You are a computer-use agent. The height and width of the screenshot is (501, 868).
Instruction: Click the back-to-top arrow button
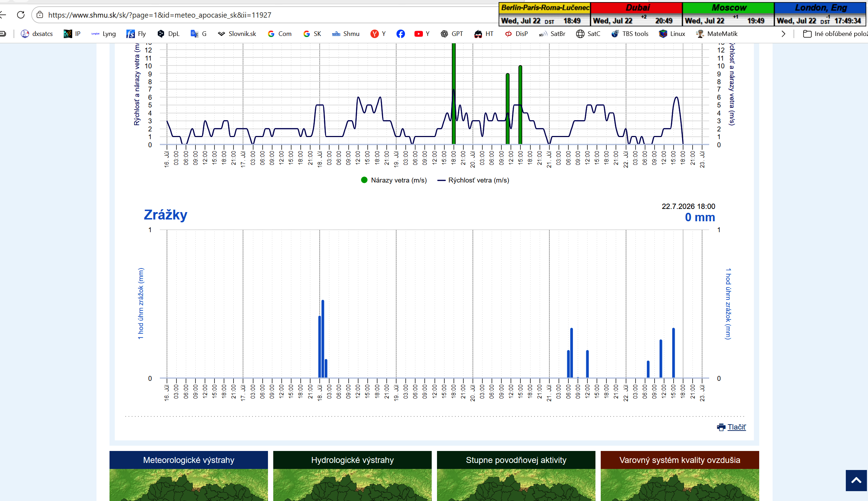856,480
